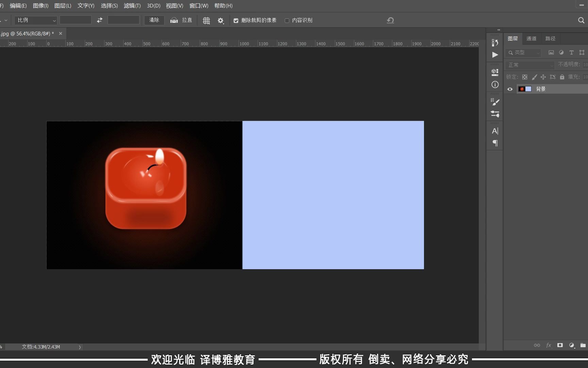Expand the status bar info arrow

80,347
